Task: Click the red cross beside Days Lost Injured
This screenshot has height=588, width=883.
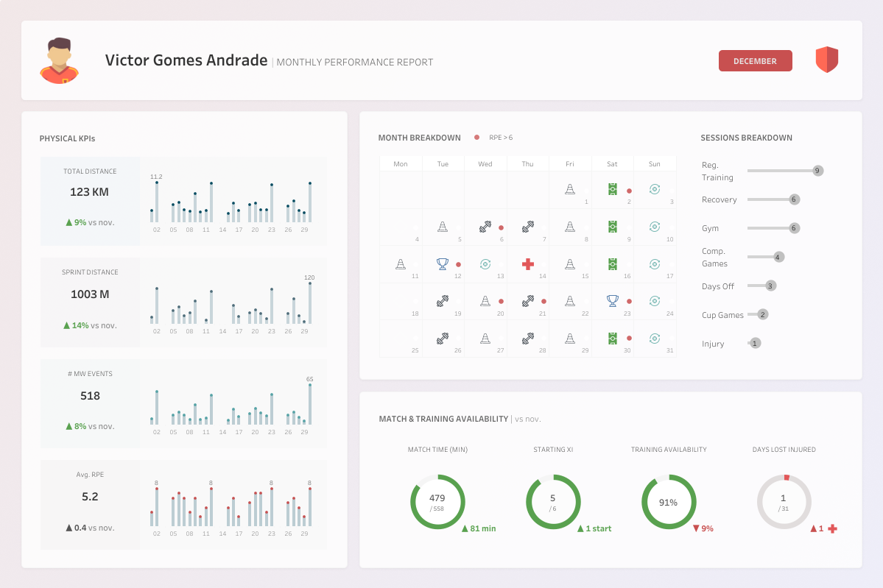Action: tap(832, 528)
